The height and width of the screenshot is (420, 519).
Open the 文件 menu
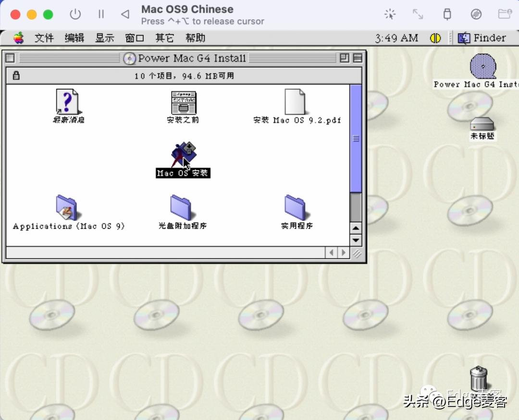(x=44, y=37)
